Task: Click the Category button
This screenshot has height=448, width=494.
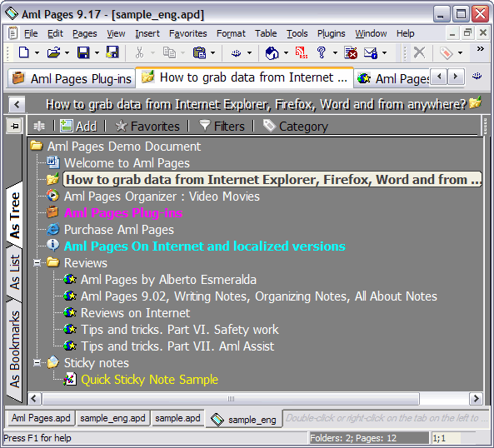Action: [296, 126]
